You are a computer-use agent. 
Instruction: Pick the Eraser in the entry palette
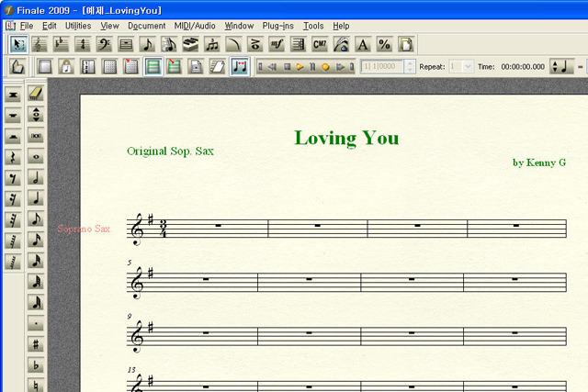36,94
